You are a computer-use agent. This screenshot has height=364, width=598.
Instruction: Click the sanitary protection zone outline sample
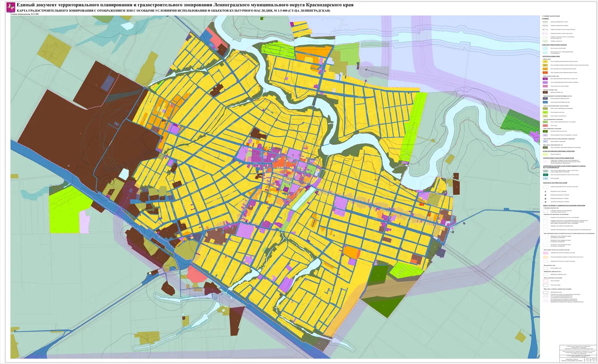[x=546, y=211]
